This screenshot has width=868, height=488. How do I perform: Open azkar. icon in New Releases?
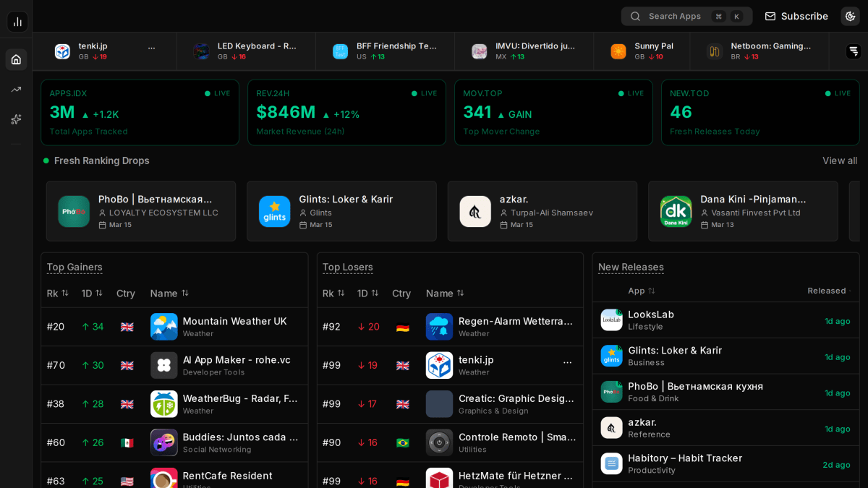(612, 428)
